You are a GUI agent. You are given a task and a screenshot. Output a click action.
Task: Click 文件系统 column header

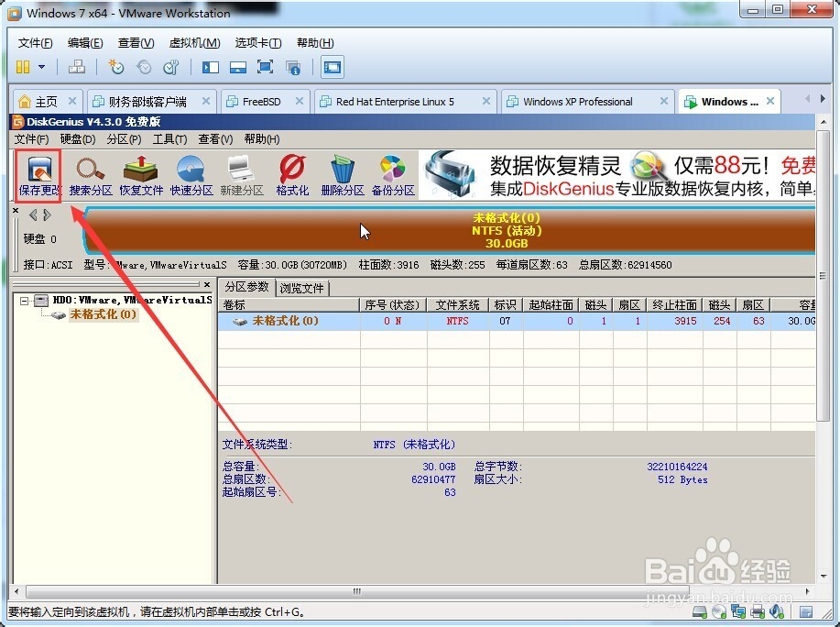pos(457,305)
